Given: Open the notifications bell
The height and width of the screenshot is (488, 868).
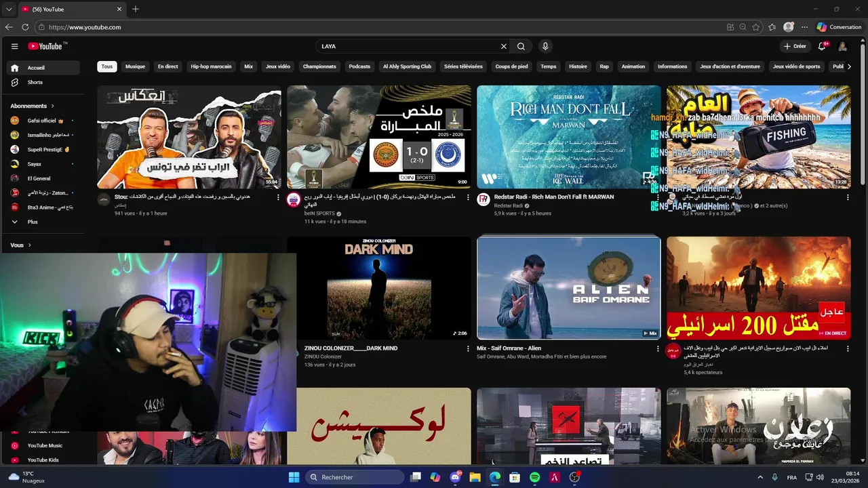Looking at the screenshot, I should tap(822, 46).
